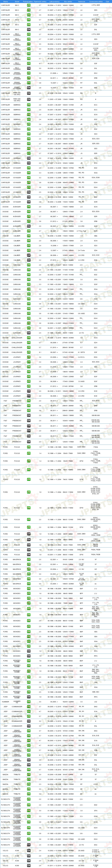Screen dimensions: 112x868
Task: Select the fuel icon of Dodge Challenger 3.5
Action: 29,338
